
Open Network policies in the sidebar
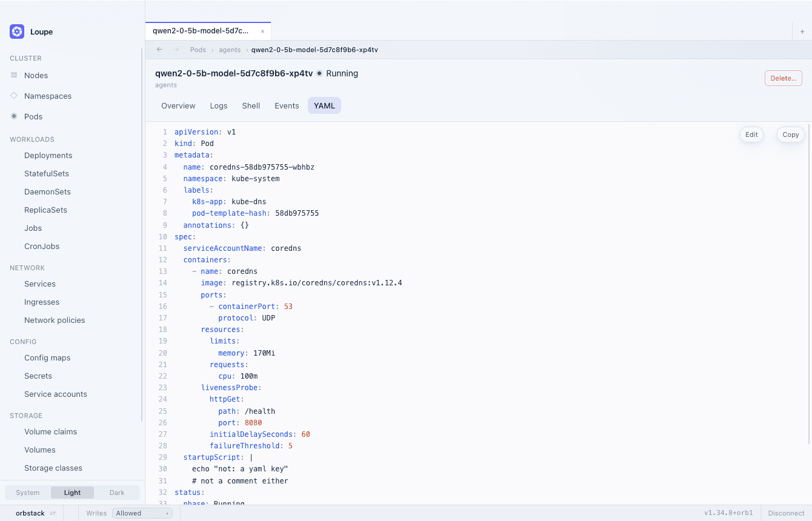tap(55, 320)
